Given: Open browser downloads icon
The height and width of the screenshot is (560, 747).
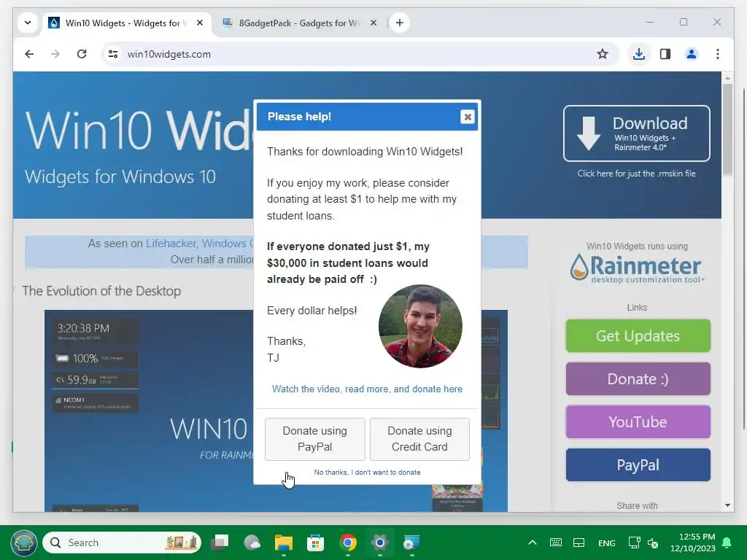Looking at the screenshot, I should click(x=639, y=54).
